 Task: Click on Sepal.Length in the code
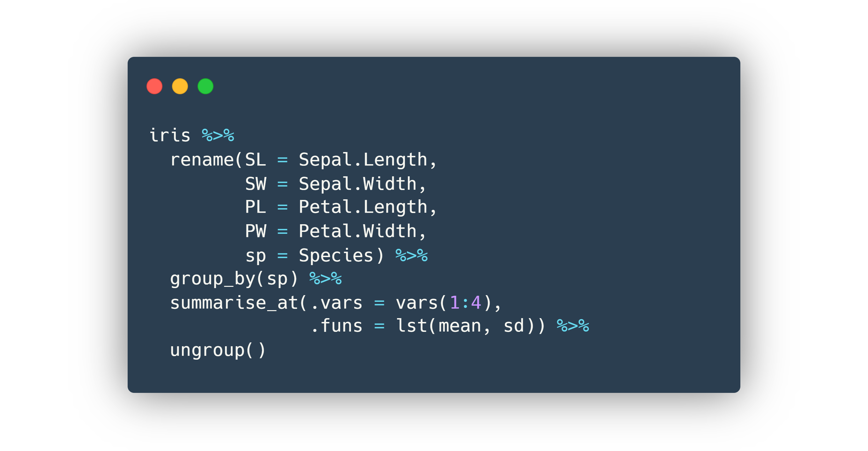pos(363,160)
